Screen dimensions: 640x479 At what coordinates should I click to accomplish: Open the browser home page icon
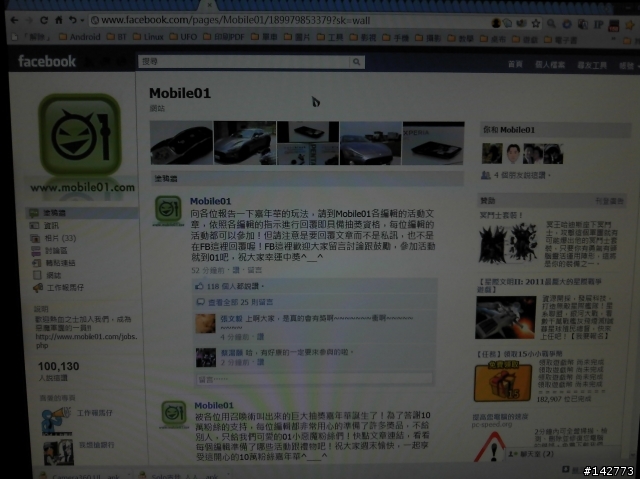coord(59,20)
